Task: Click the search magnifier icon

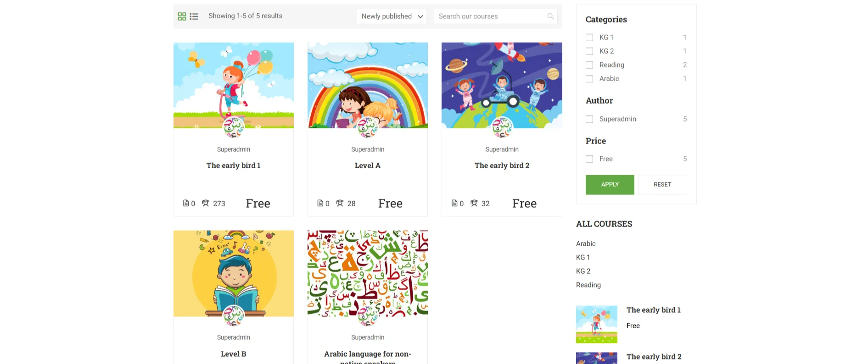Action: point(550,17)
